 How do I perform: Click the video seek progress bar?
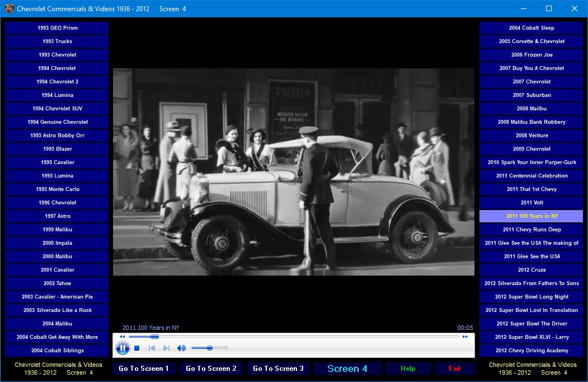click(x=294, y=337)
